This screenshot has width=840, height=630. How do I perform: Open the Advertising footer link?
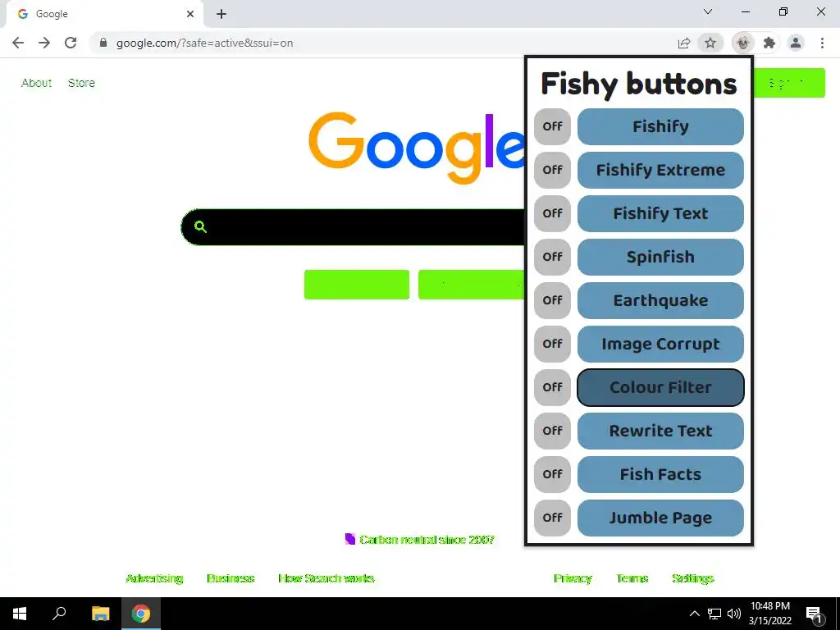click(x=154, y=578)
